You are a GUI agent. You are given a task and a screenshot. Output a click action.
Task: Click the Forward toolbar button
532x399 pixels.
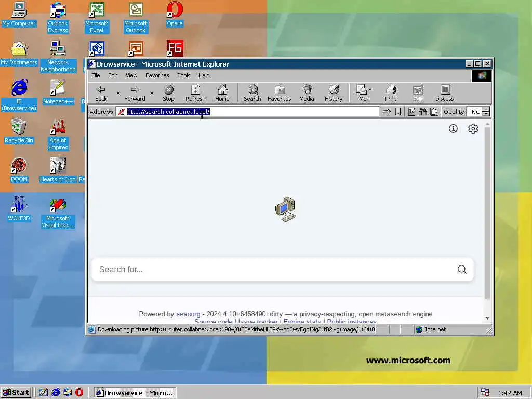point(135,93)
